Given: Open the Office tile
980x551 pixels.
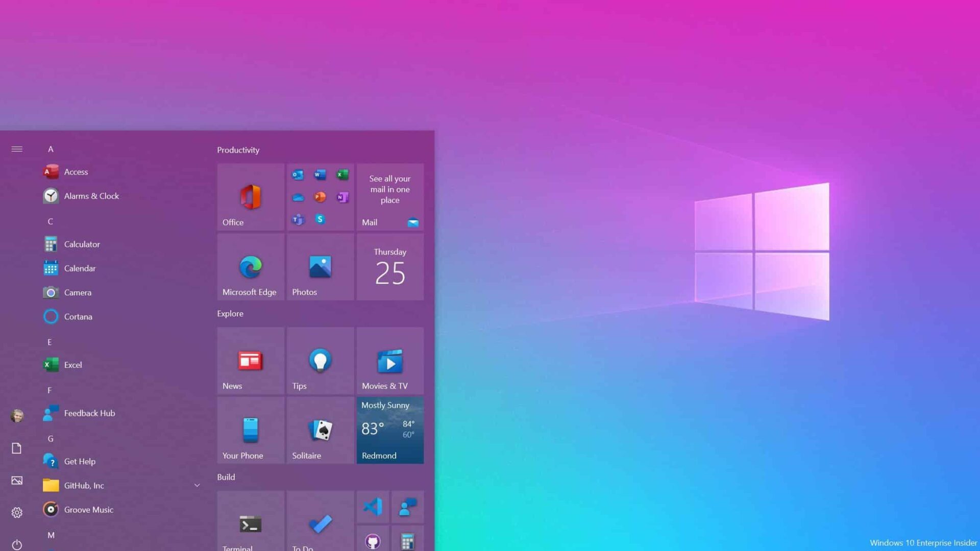Looking at the screenshot, I should click(251, 197).
